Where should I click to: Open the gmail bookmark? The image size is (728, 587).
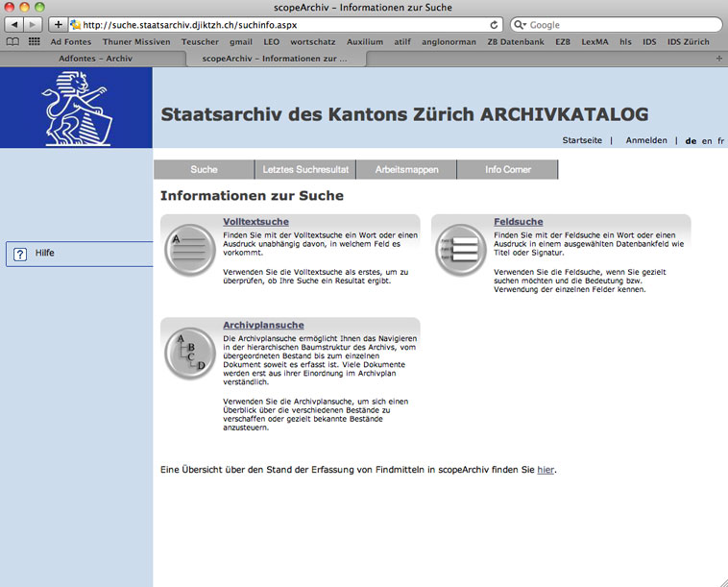[x=241, y=42]
